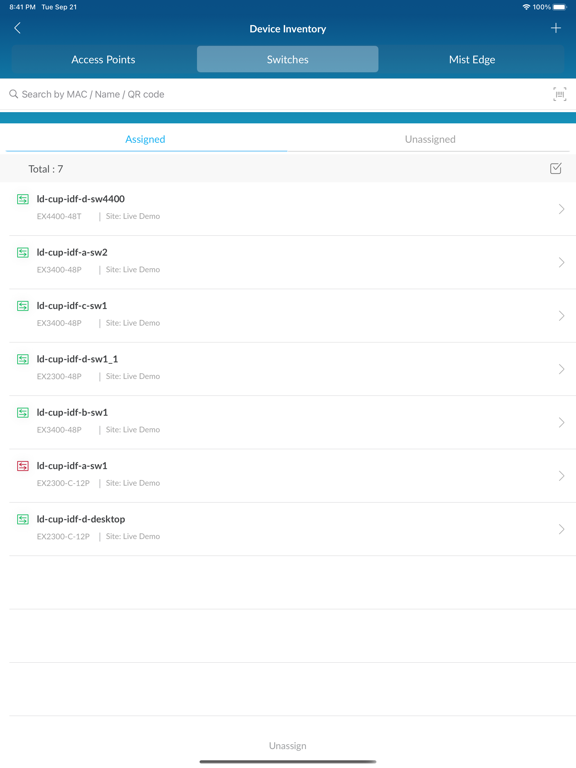The width and height of the screenshot is (576, 768).
Task: Go back using the back arrow
Action: pyautogui.click(x=18, y=28)
